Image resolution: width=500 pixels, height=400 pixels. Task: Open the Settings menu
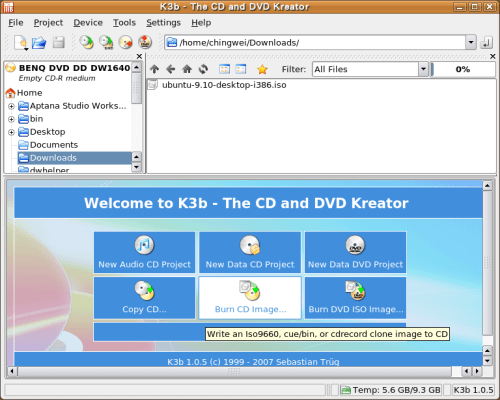(163, 23)
